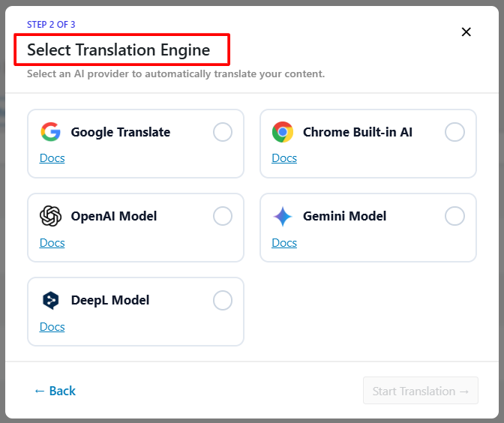Open Docs link under DeepL Model
504x423 pixels.
tap(52, 327)
